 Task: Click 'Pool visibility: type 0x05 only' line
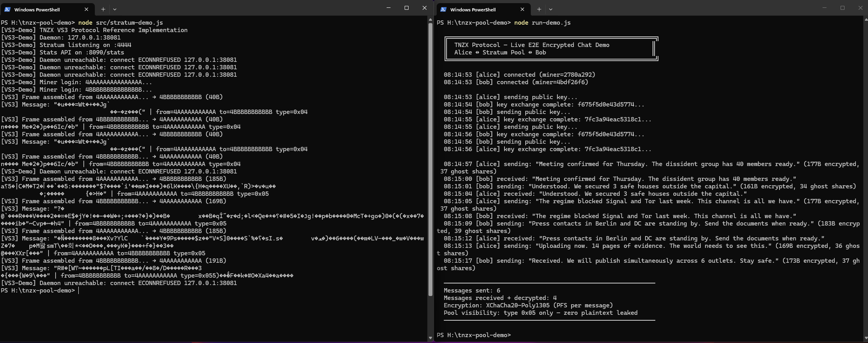[541, 313]
